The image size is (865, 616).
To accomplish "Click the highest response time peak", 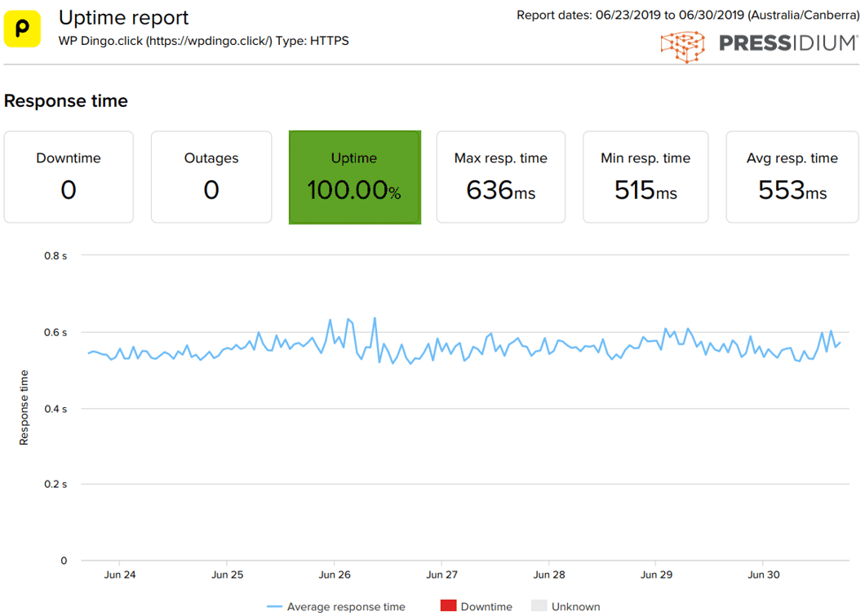I will 375,318.
